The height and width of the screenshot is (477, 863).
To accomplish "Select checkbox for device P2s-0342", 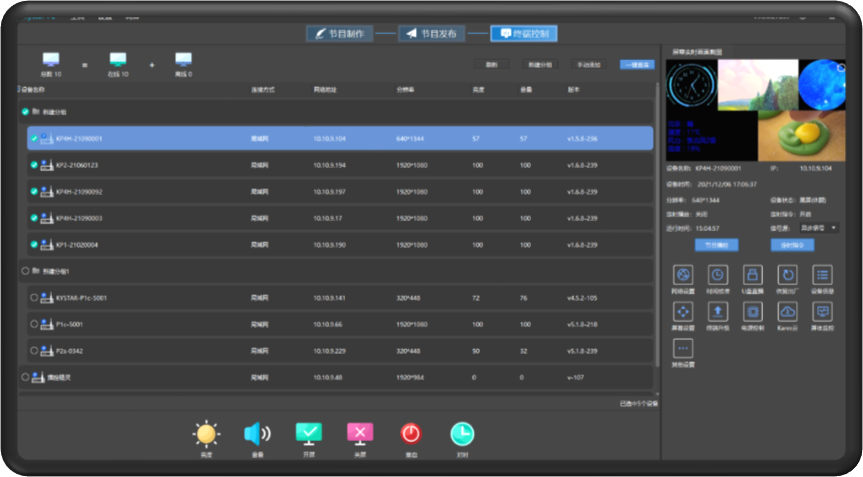I will click(x=34, y=350).
